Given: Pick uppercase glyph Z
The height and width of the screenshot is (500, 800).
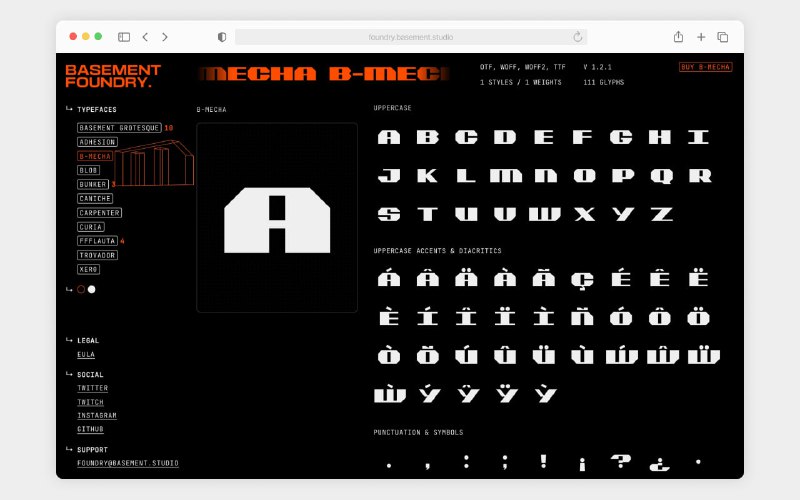Looking at the screenshot, I should click(x=662, y=214).
